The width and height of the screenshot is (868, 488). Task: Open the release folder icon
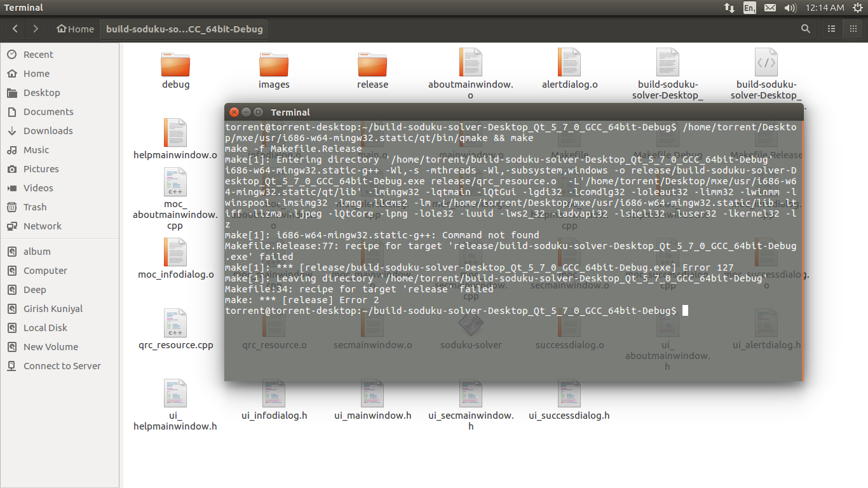(x=372, y=64)
